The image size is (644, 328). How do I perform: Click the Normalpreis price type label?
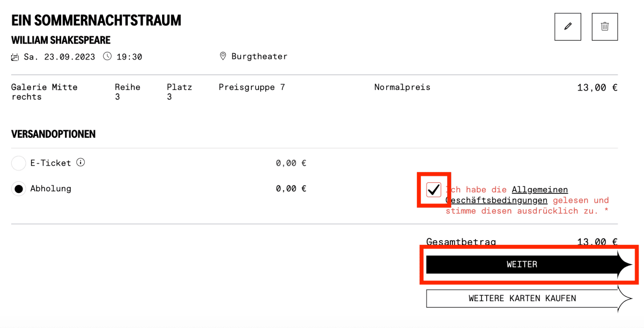pyautogui.click(x=402, y=87)
